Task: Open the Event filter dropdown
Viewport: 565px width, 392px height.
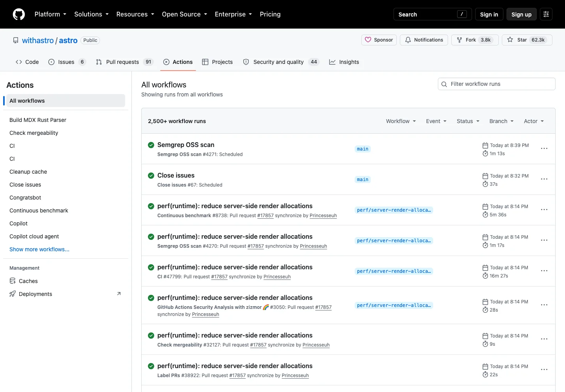Action: 436,121
